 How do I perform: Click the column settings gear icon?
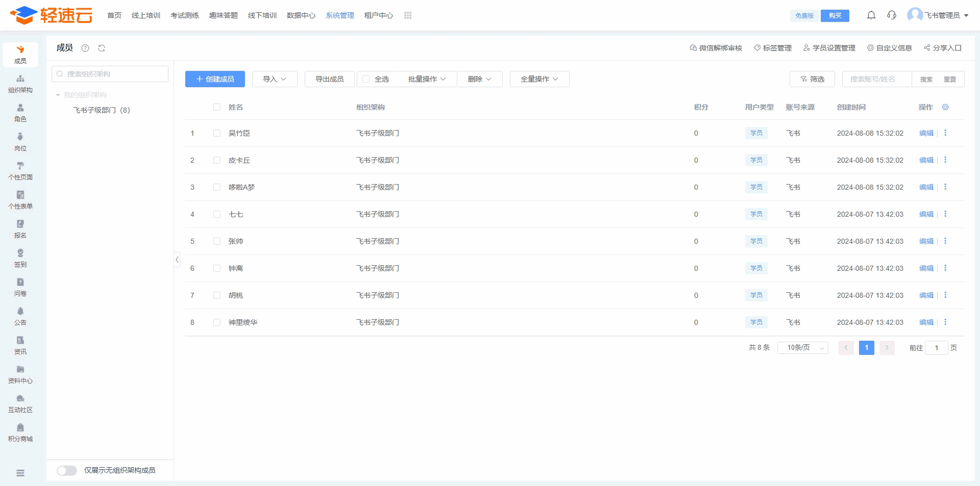[x=945, y=107]
